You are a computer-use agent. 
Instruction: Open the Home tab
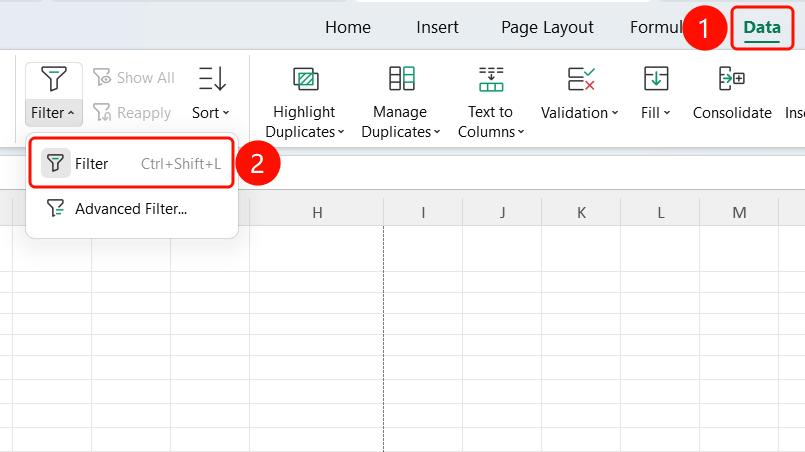pyautogui.click(x=348, y=27)
